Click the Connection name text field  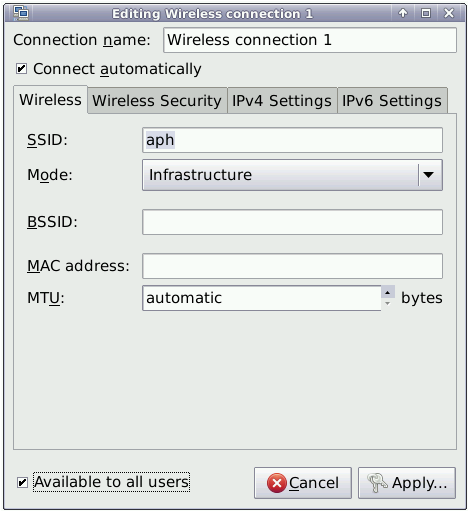pyautogui.click(x=310, y=40)
